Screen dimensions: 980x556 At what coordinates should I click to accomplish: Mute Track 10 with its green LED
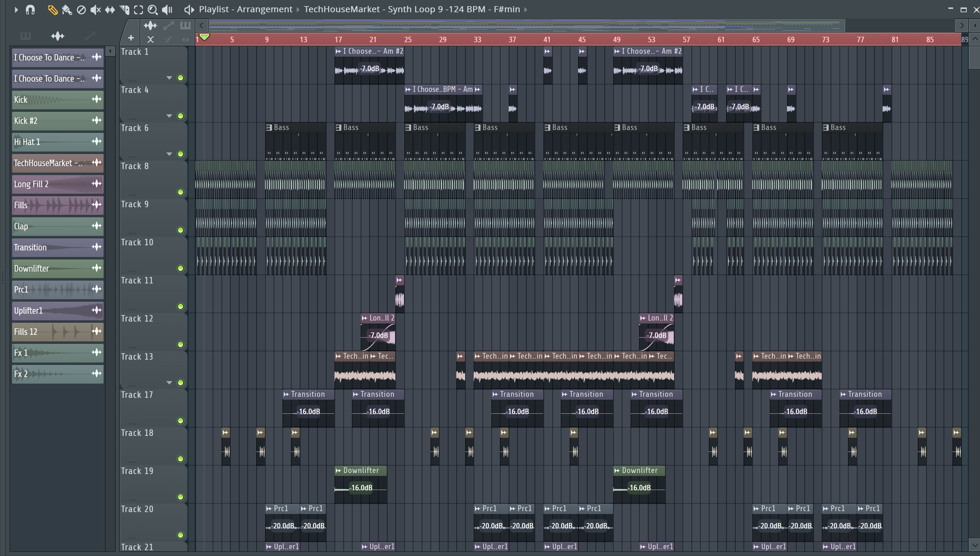(181, 268)
